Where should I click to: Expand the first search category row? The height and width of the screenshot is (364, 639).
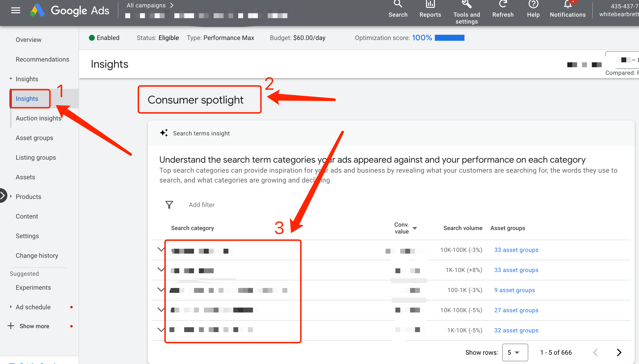(161, 249)
